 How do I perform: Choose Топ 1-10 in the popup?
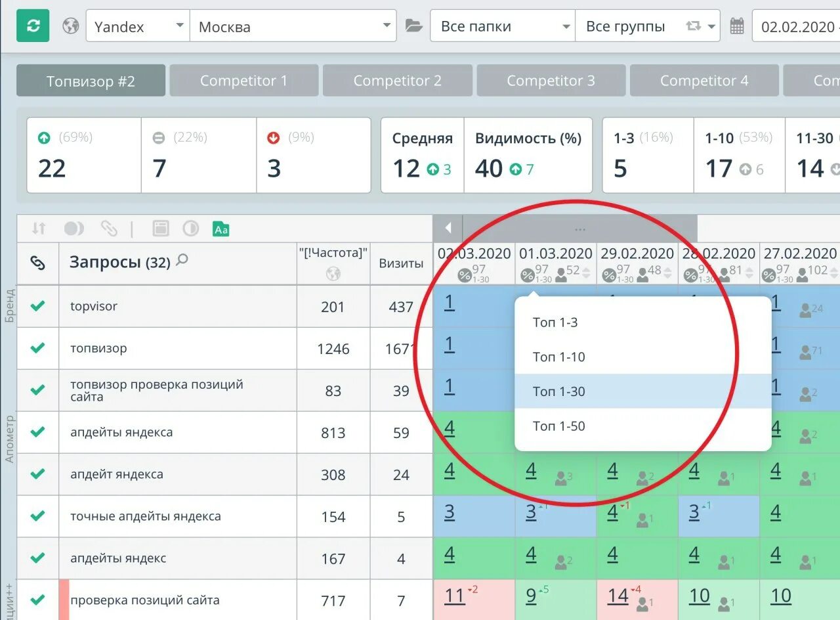(642, 357)
